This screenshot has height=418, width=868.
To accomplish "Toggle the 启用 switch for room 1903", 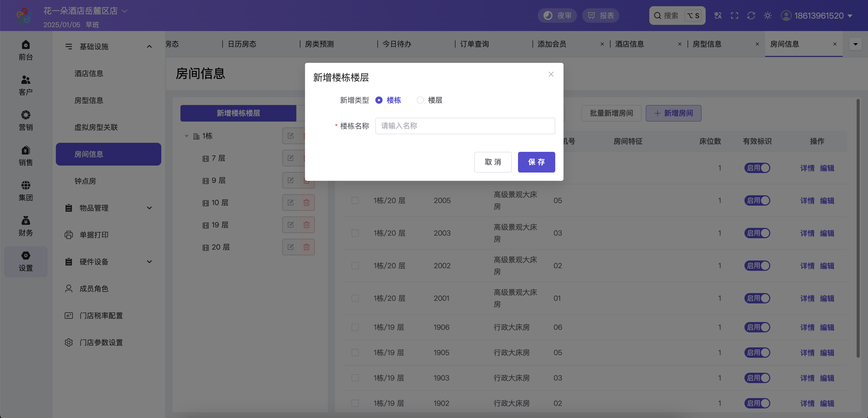I will click(x=757, y=378).
